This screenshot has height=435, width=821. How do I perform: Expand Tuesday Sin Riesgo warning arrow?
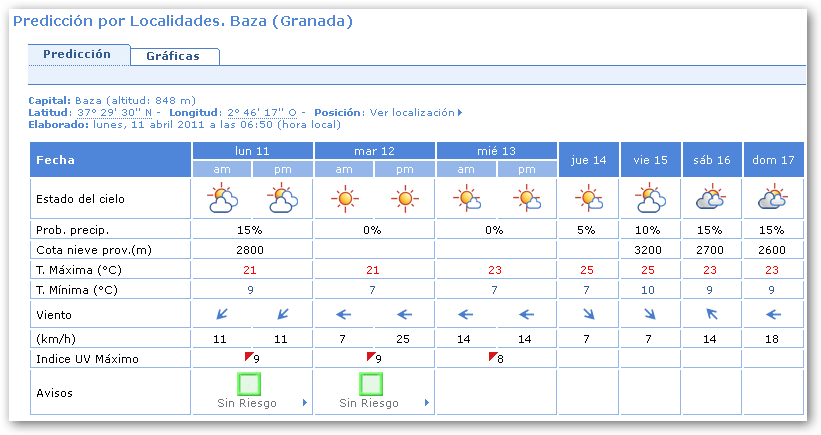pos(427,403)
